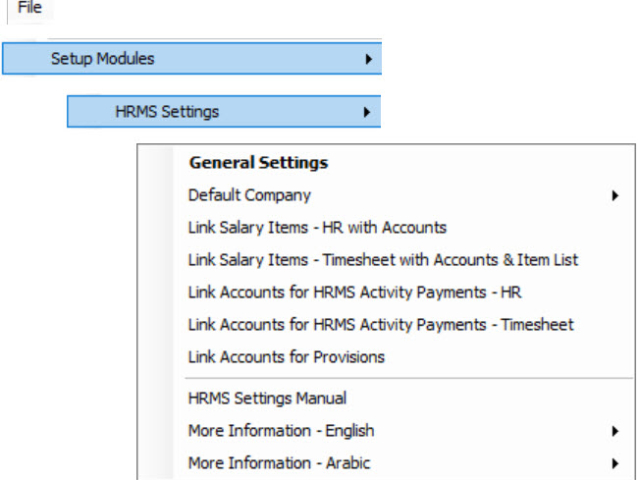The width and height of the screenshot is (640, 480).
Task: Expand the More Information - English arrow
Action: [x=615, y=431]
